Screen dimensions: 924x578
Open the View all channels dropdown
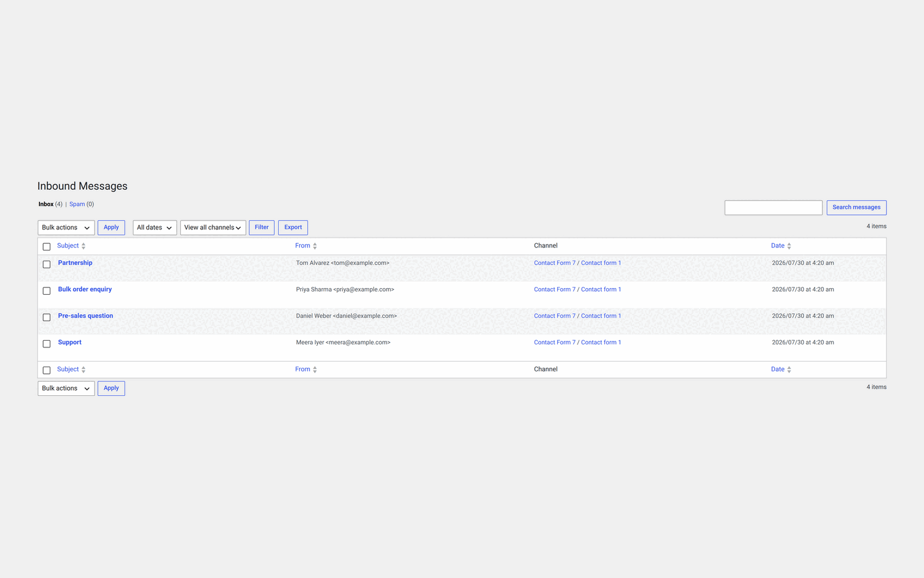coord(213,228)
